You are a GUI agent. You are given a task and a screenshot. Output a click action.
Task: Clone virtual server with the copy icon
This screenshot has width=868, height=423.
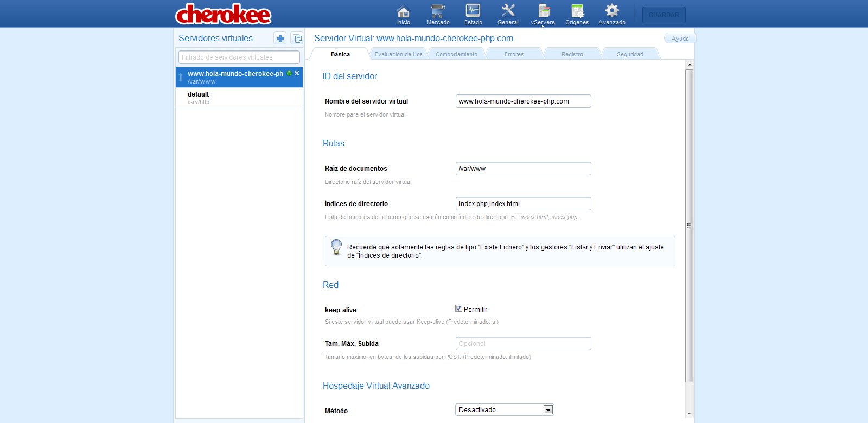(x=297, y=39)
